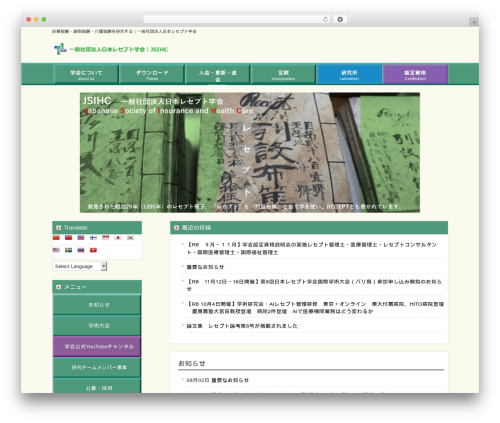Image resolution: width=500 pixels, height=423 pixels.
Task: Open the 論文集 レセプト論考第8号 post
Action: pyautogui.click(x=242, y=326)
